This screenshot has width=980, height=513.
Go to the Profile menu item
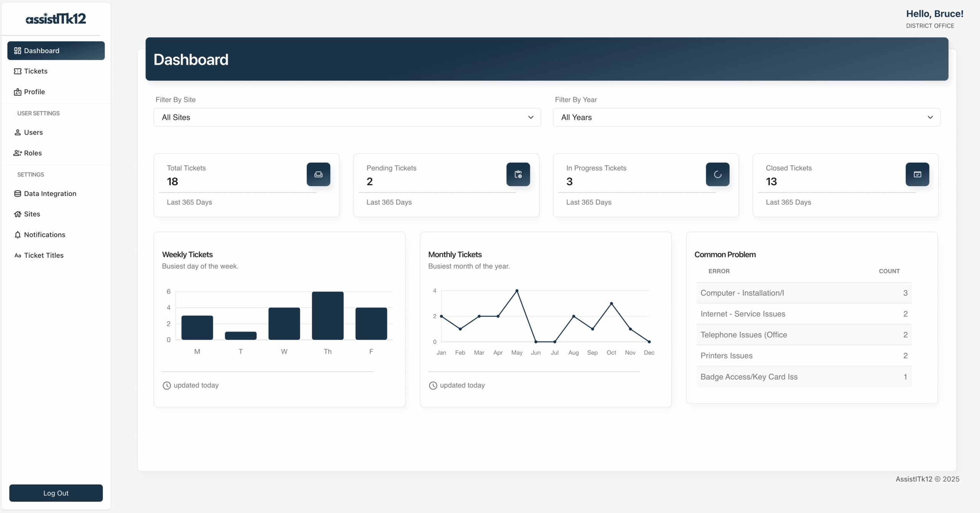tap(34, 92)
